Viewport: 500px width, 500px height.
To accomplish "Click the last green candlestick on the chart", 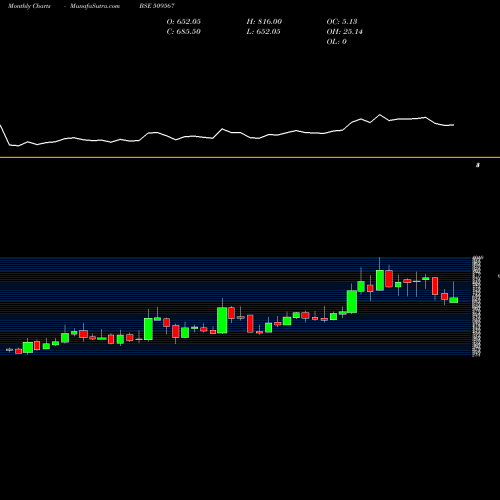I will (454, 300).
